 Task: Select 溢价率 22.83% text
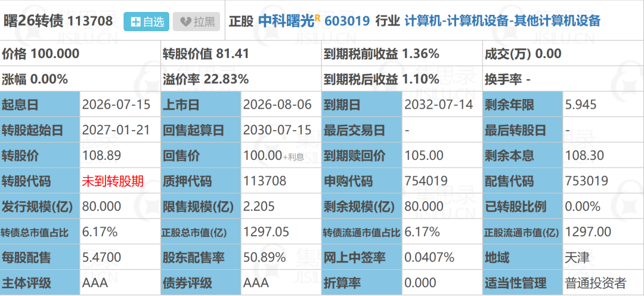coord(206,79)
